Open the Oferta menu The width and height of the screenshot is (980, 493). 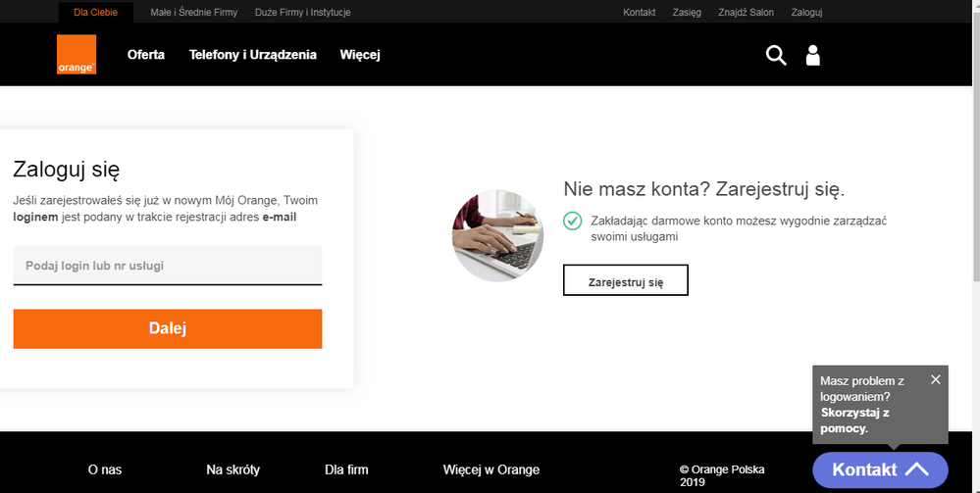click(x=145, y=54)
